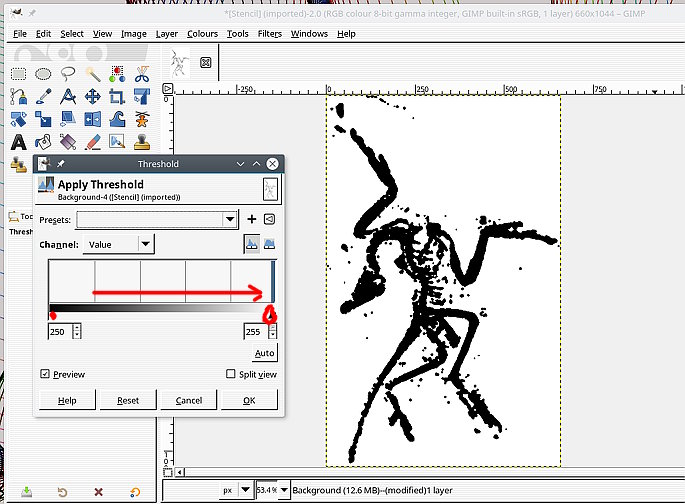Choose the Move tool
This screenshot has height=504, width=685.
coord(92,97)
